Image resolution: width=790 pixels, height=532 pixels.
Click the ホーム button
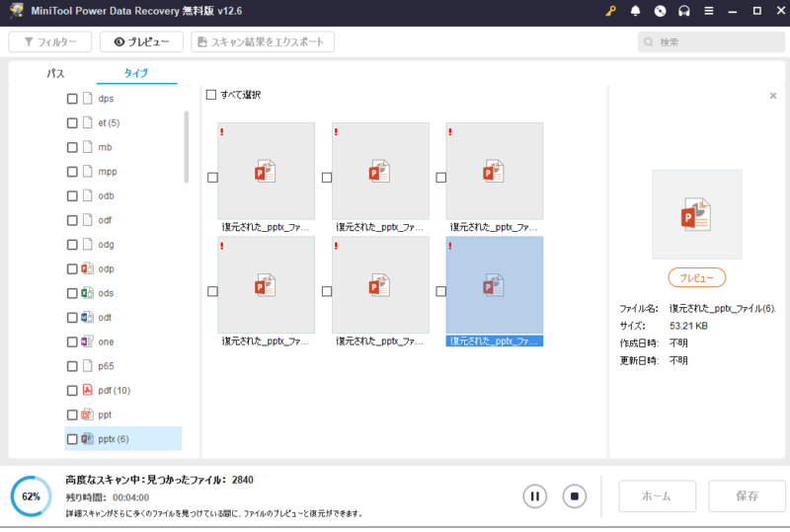tap(657, 496)
